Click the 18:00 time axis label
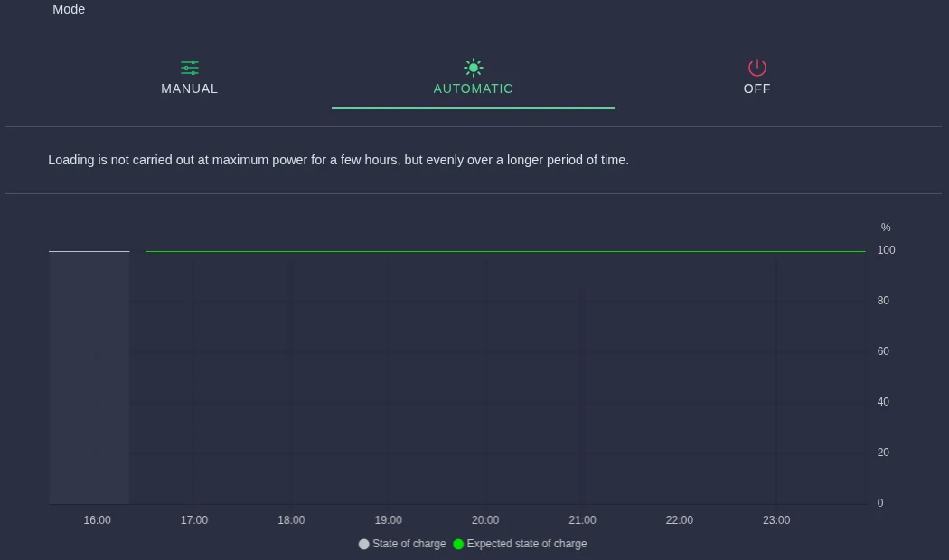Screen dimensions: 949x560 click(291, 520)
